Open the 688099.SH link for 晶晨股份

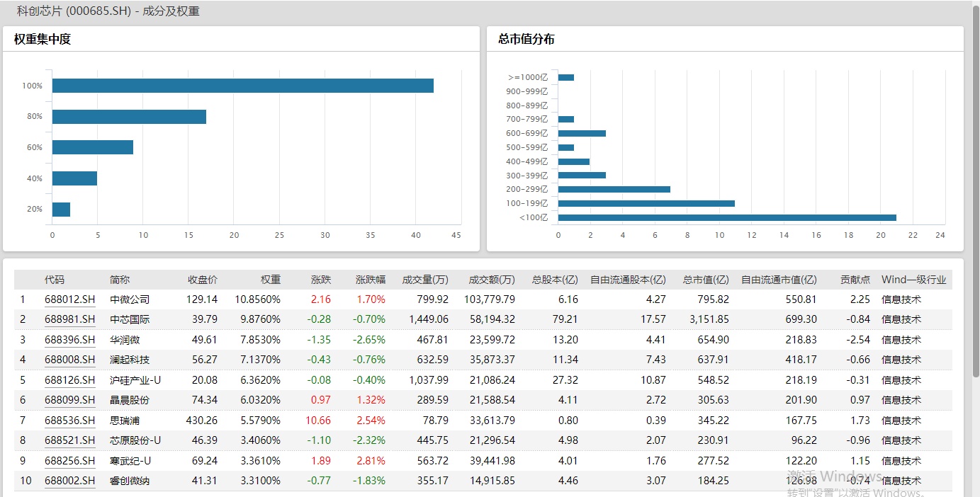pos(69,400)
